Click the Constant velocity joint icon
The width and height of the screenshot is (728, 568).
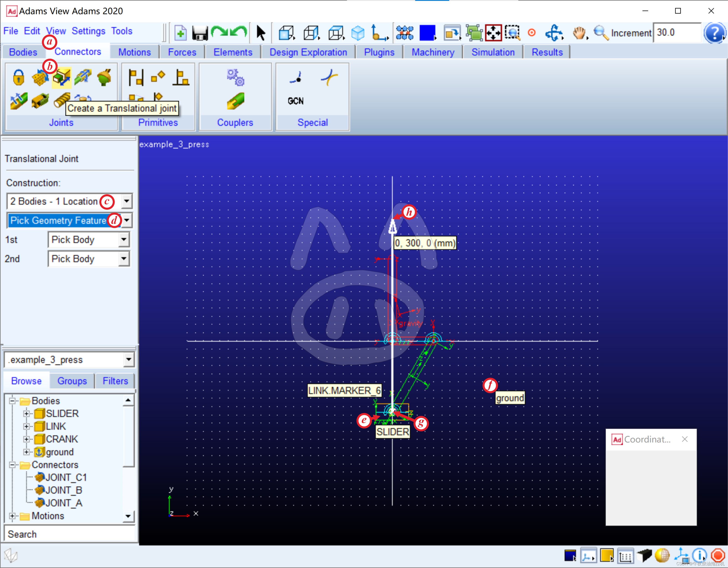click(x=19, y=101)
